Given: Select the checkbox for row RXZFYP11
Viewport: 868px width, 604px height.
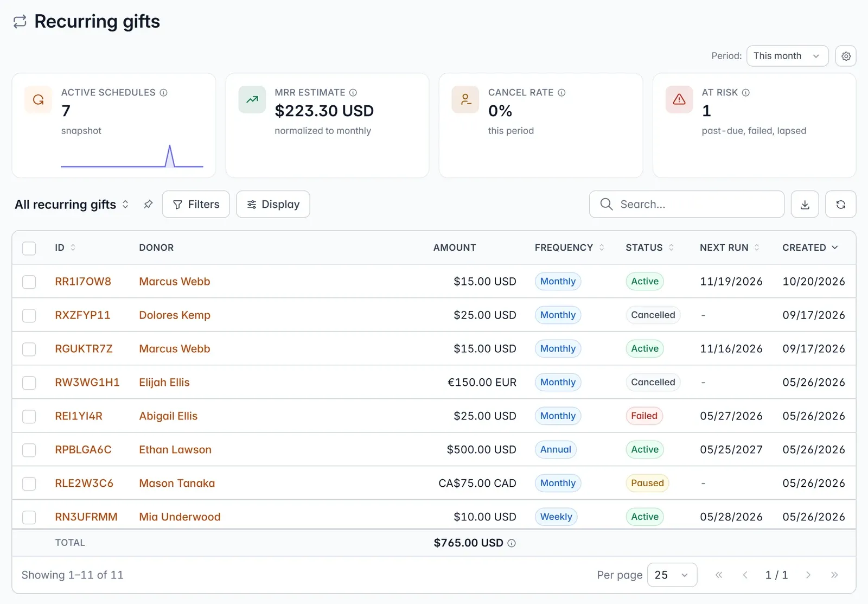Looking at the screenshot, I should (29, 315).
